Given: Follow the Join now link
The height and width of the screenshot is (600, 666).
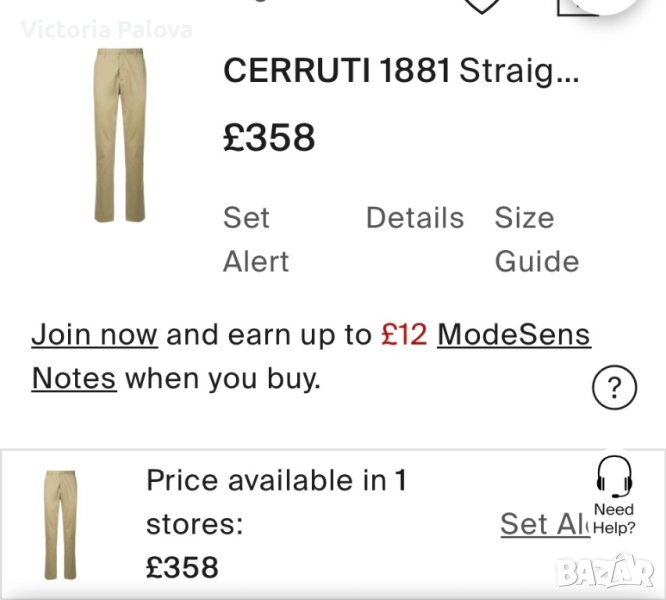Looking at the screenshot, I should (94, 334).
